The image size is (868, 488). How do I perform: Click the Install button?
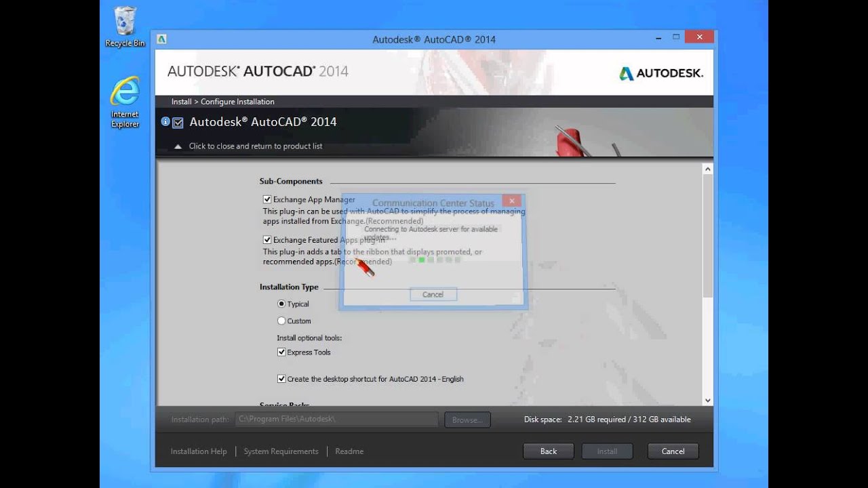[x=607, y=451]
